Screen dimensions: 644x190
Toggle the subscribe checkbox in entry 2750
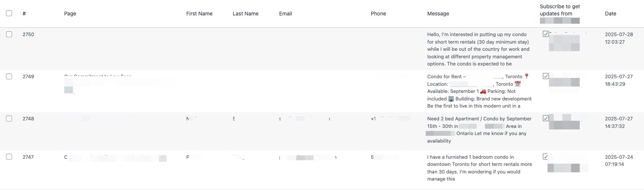pos(546,34)
